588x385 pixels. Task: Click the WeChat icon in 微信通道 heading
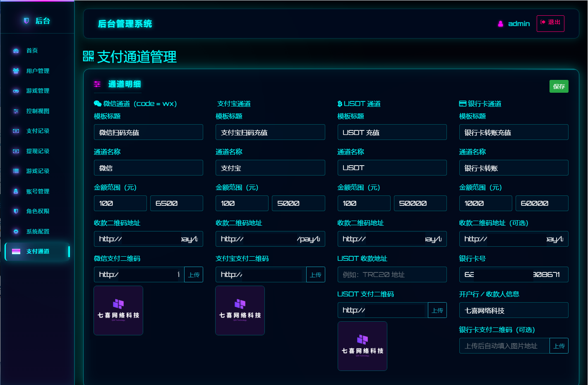pyautogui.click(x=98, y=103)
